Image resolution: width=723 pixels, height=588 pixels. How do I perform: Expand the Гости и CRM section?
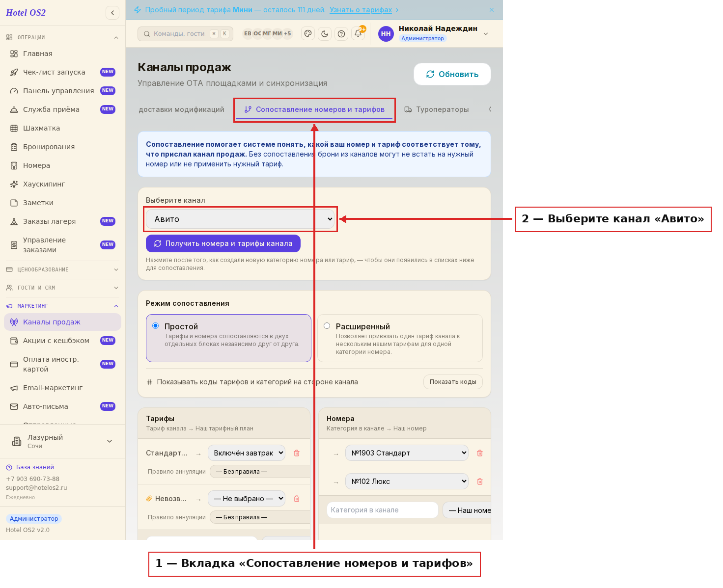click(62, 288)
